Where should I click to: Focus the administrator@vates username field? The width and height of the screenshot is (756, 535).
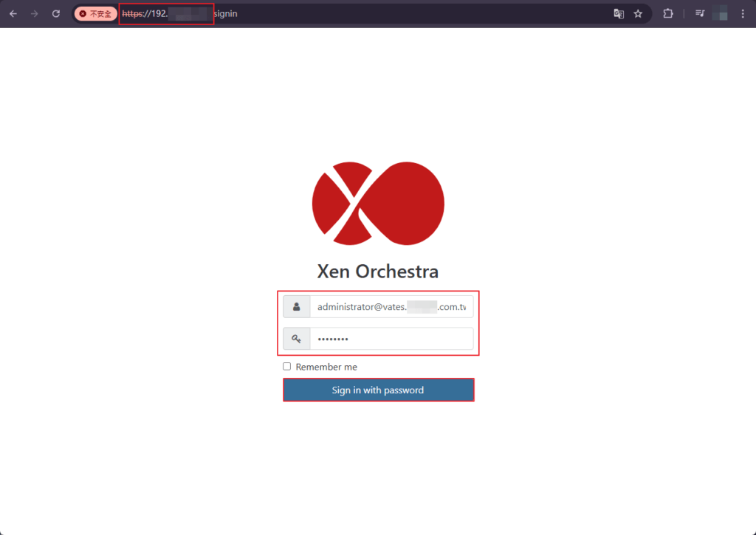pyautogui.click(x=391, y=306)
